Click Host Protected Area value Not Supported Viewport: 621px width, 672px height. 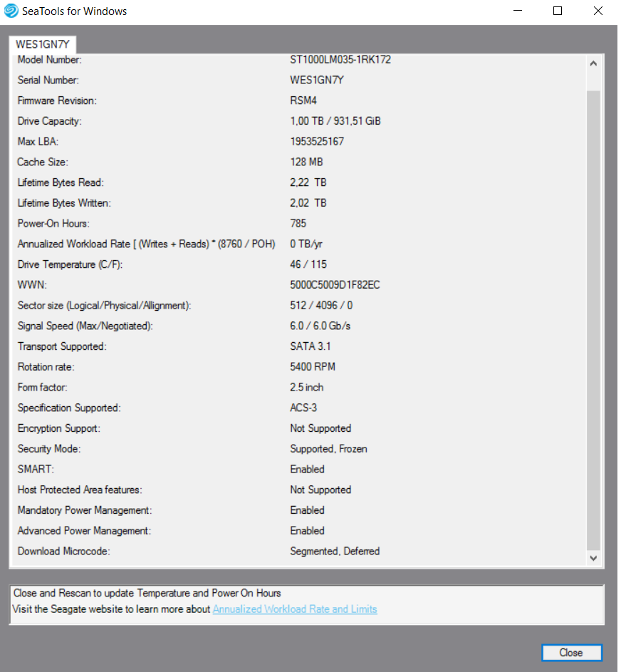click(320, 490)
